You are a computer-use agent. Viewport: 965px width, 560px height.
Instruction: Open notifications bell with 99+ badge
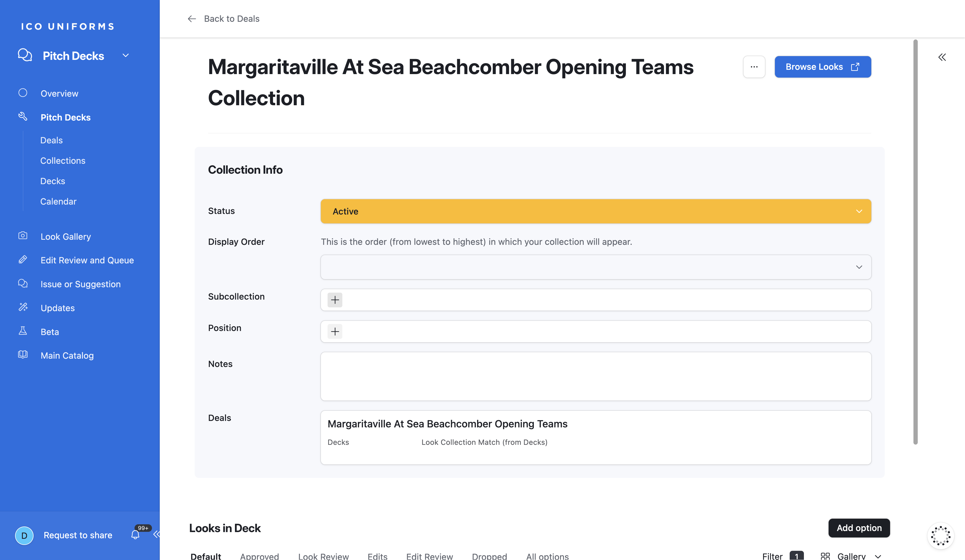(136, 534)
